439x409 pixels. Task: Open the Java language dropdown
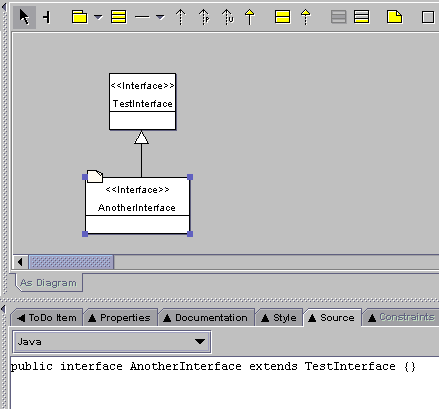111,342
